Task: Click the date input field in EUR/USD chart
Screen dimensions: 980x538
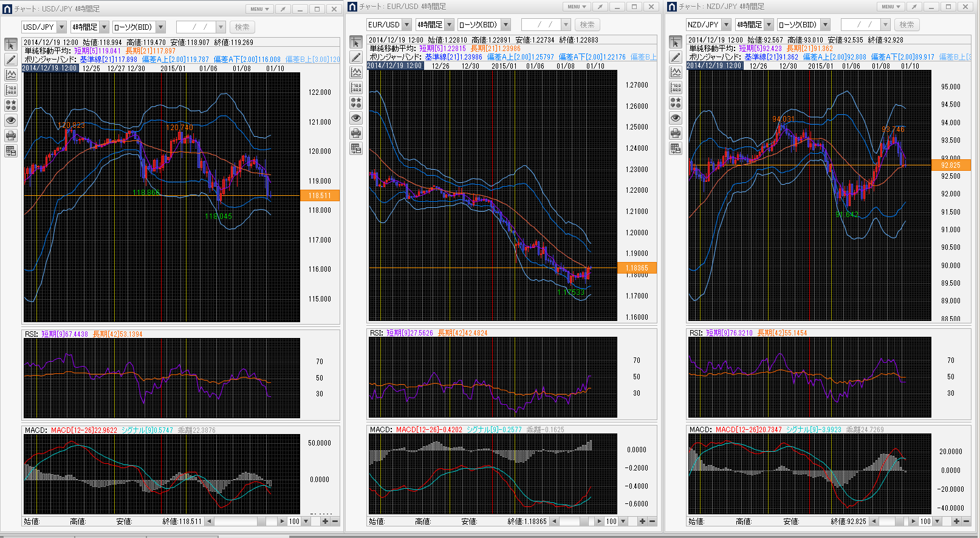Action: click(x=540, y=25)
